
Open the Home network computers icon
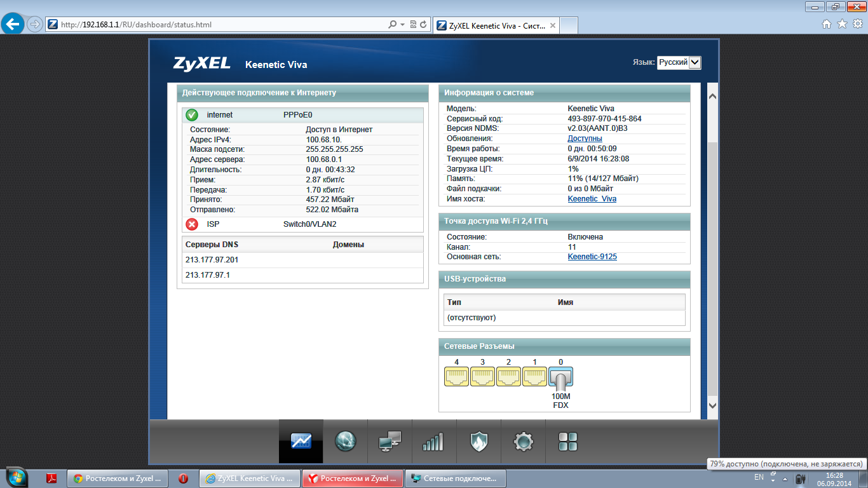pyautogui.click(x=390, y=441)
